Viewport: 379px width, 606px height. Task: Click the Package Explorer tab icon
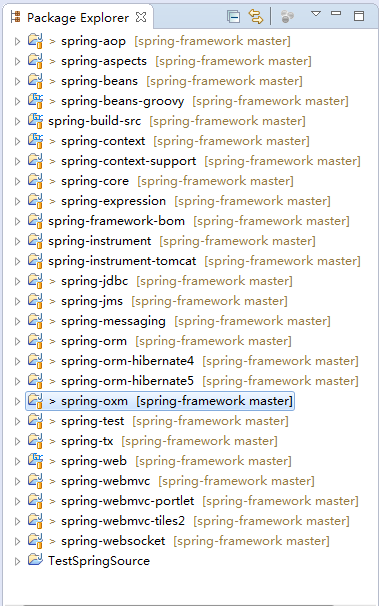pyautogui.click(x=16, y=17)
